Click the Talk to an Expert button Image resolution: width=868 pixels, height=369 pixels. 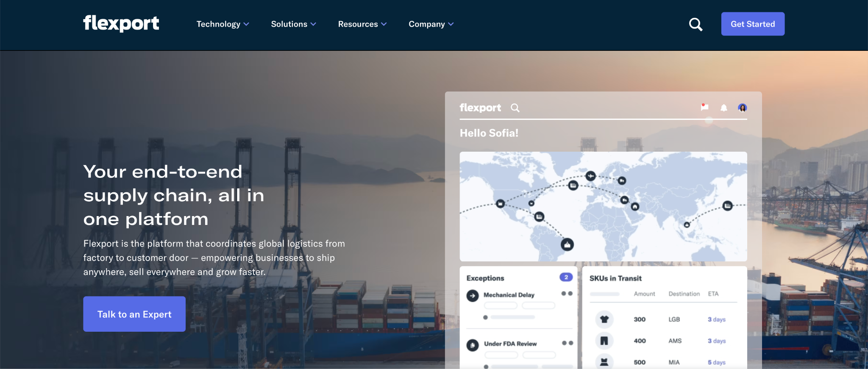coord(134,314)
